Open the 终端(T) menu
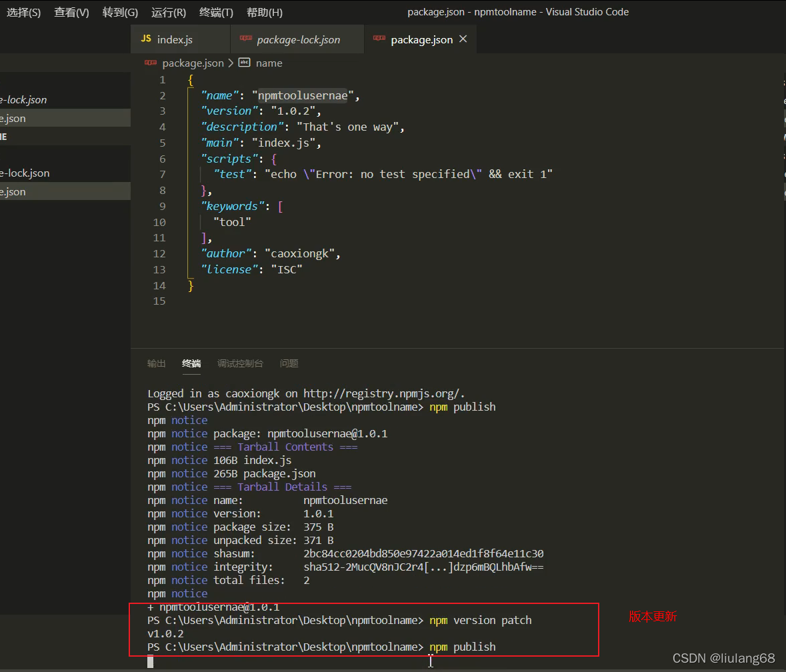The image size is (786, 672). coord(216,13)
